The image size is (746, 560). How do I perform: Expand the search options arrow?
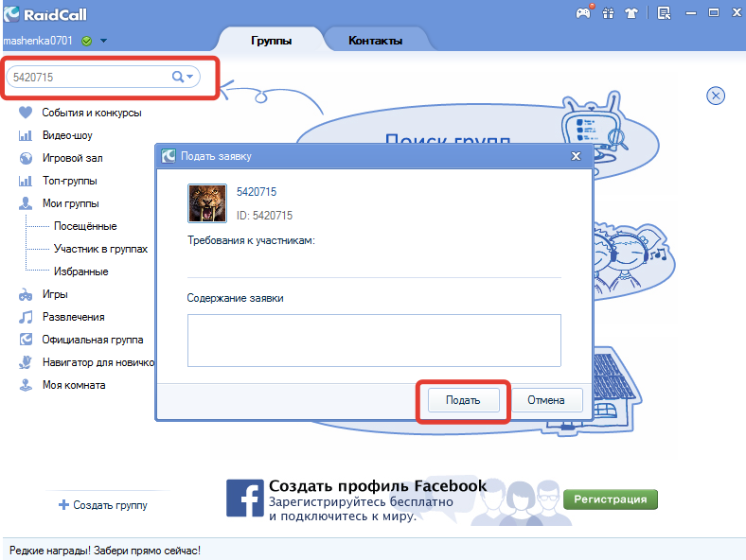190,77
